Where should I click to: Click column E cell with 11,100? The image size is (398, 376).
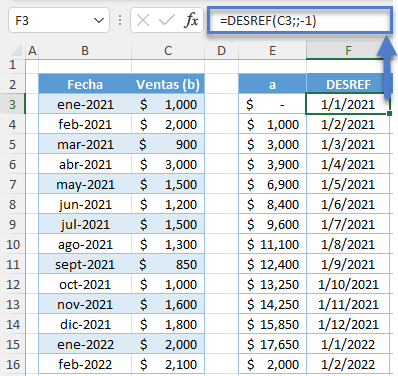272,244
